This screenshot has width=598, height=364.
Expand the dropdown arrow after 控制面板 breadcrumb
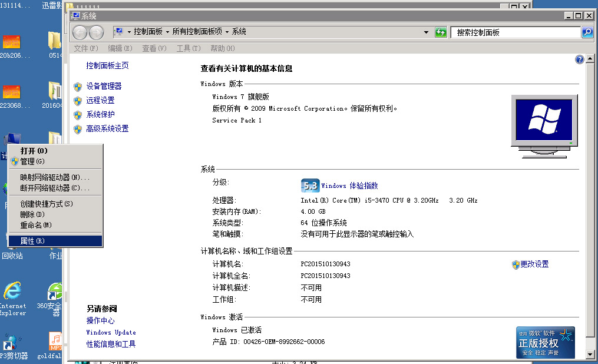(x=167, y=32)
